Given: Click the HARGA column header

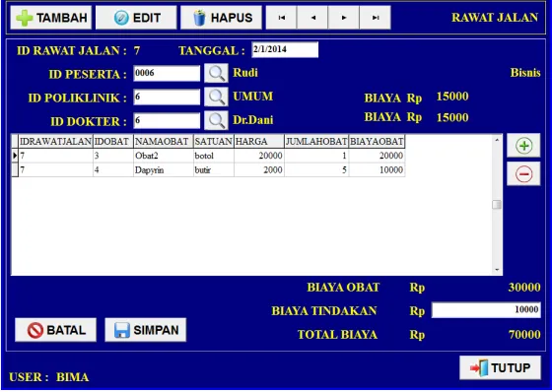Looking at the screenshot, I should [x=259, y=142].
